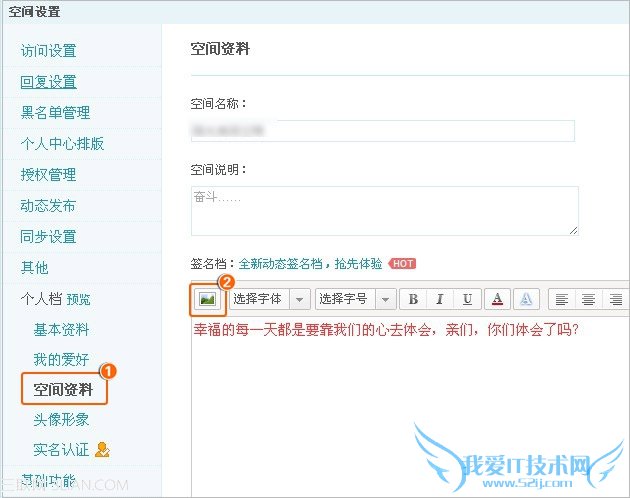Viewport: 630px width, 498px height.
Task: Toggle bold formatting (B)
Action: tap(413, 299)
